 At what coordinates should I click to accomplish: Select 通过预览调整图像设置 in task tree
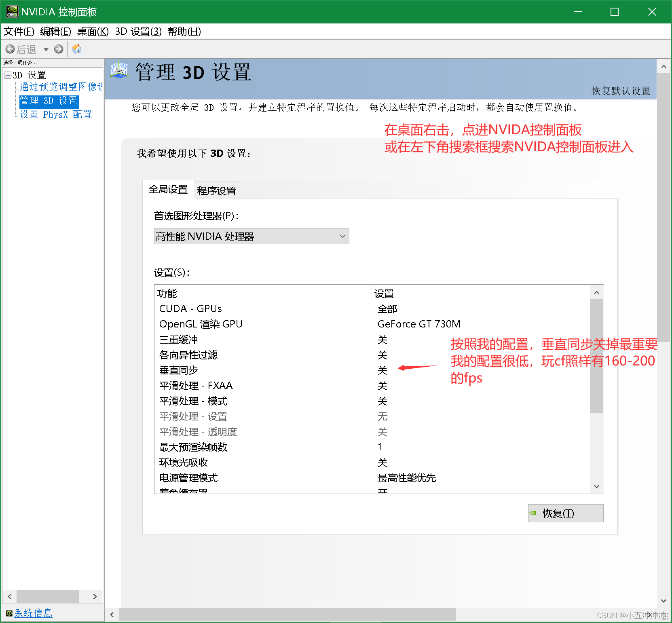click(x=61, y=87)
